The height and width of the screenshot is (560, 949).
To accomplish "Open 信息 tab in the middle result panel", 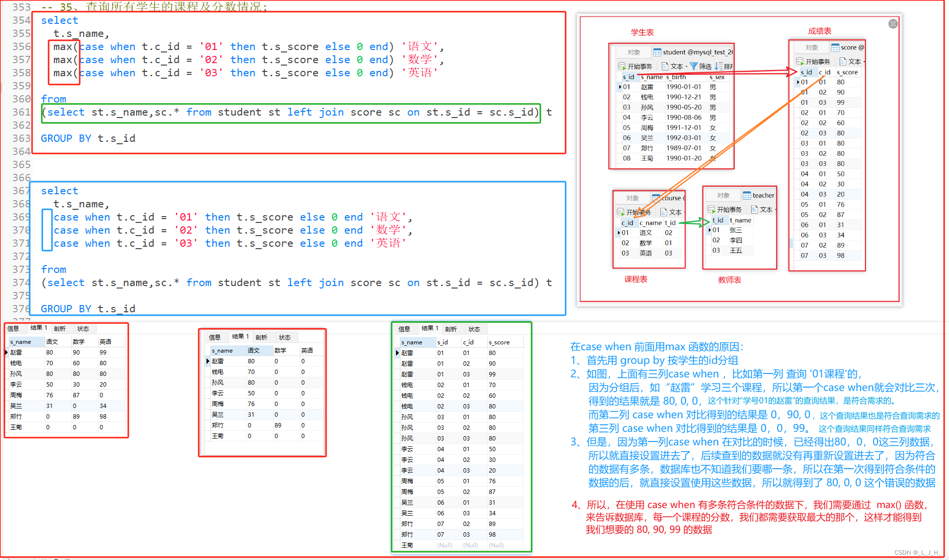I will point(215,337).
